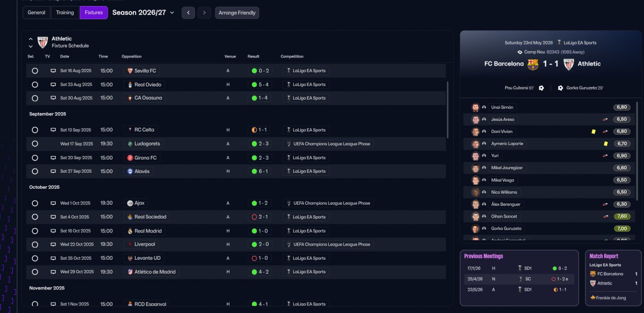Select the Ludogorets fixture radio button
The width and height of the screenshot is (644, 313).
coord(35,144)
